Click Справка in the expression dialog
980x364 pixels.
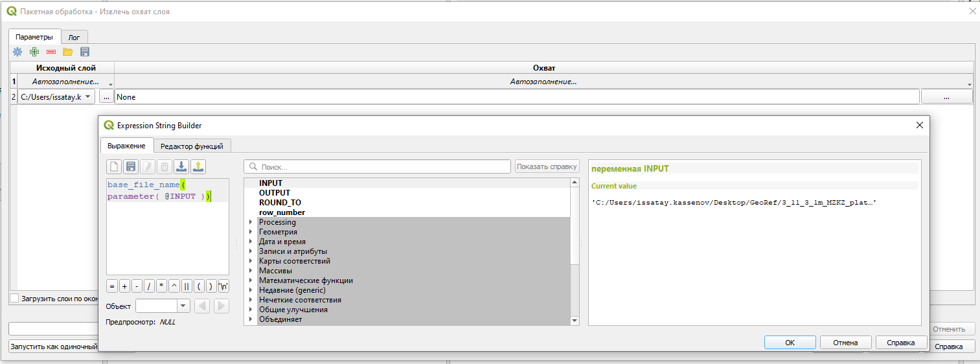(901, 343)
